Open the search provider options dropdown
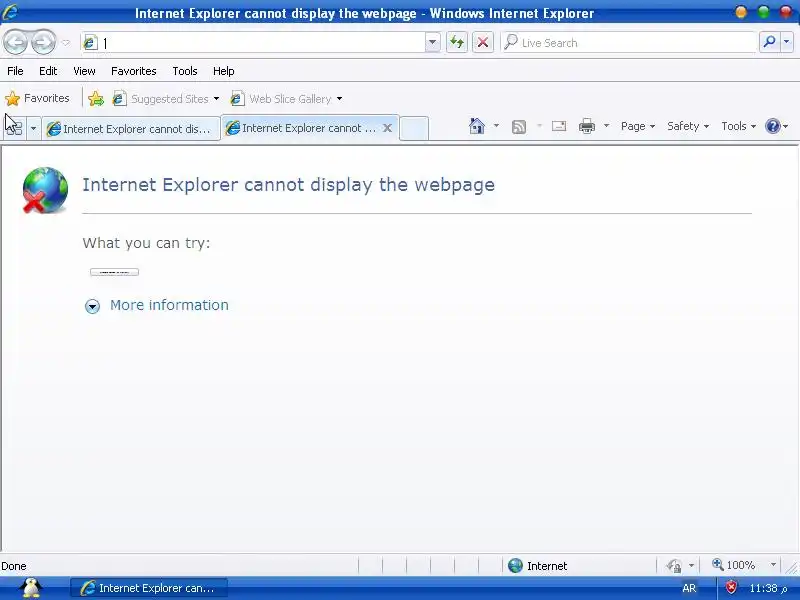This screenshot has height=600, width=800. pyautogui.click(x=787, y=42)
